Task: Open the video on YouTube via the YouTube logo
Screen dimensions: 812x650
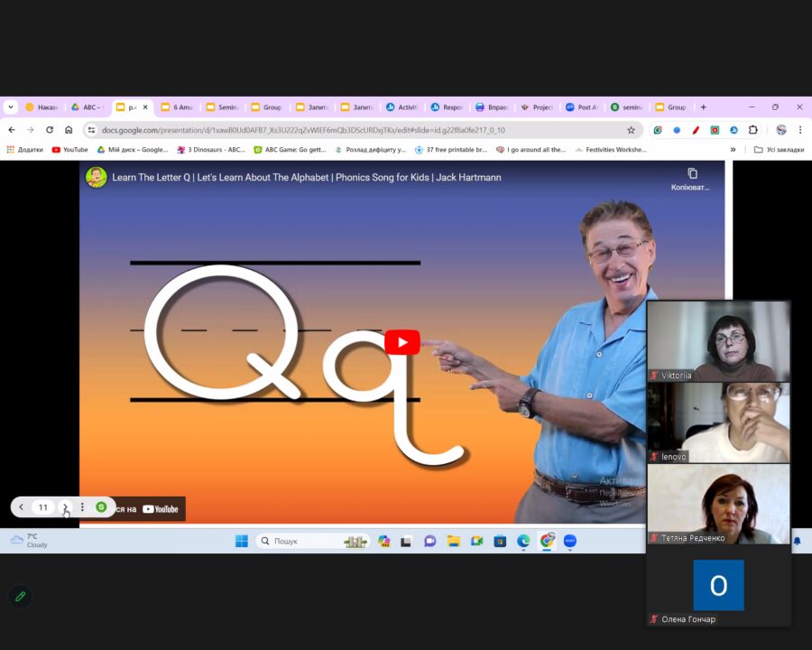Action: pos(161,509)
